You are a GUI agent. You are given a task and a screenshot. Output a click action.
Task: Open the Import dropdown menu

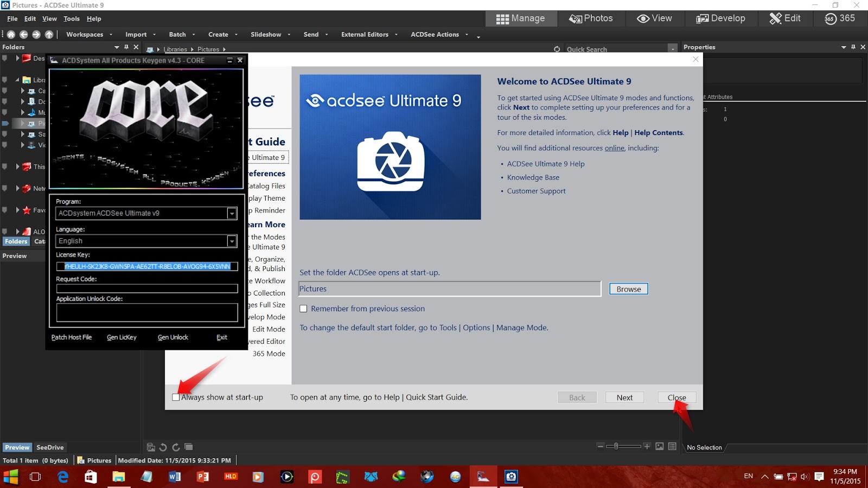140,34
